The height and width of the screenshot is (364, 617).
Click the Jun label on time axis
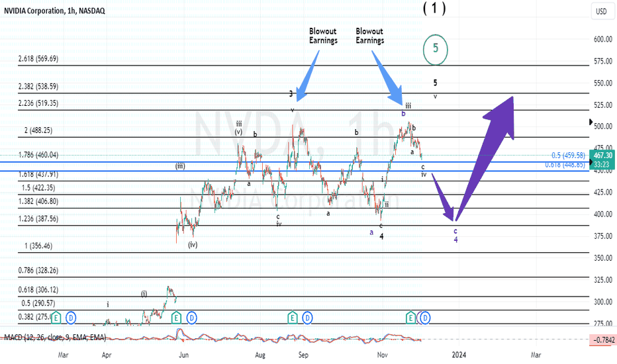click(x=183, y=355)
